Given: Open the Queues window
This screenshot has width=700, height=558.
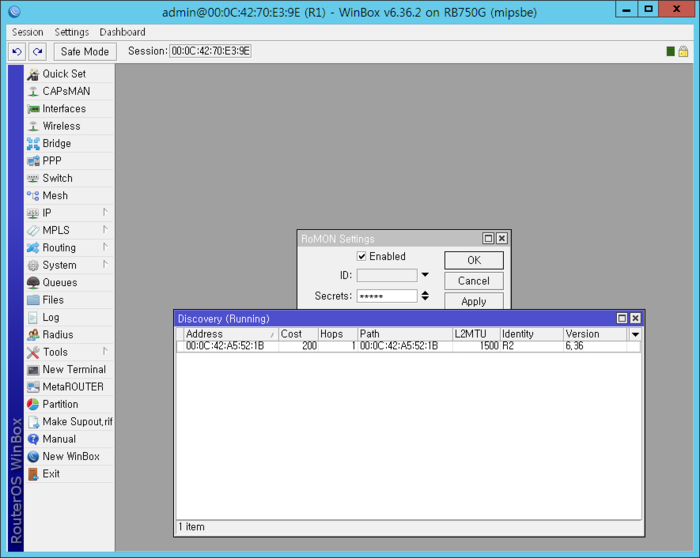Looking at the screenshot, I should coord(69,283).
